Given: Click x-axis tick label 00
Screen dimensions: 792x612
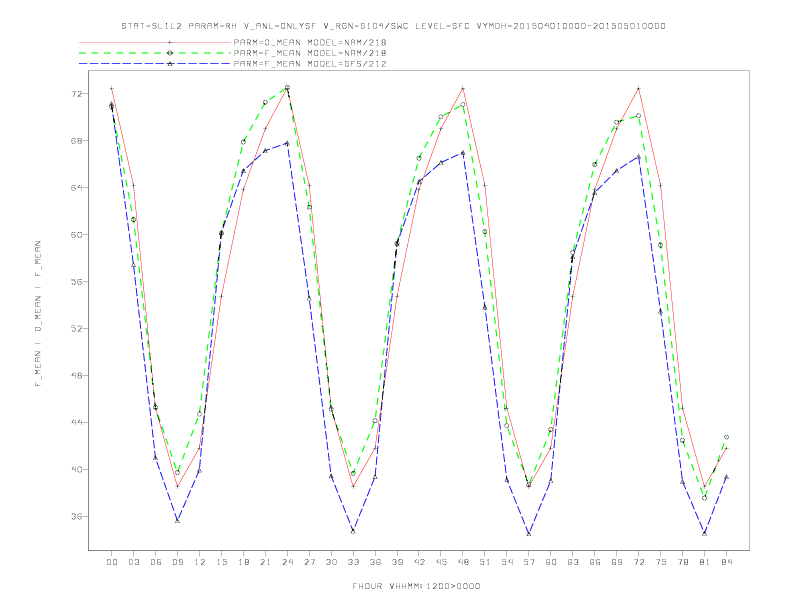Looking at the screenshot, I should [x=112, y=562].
